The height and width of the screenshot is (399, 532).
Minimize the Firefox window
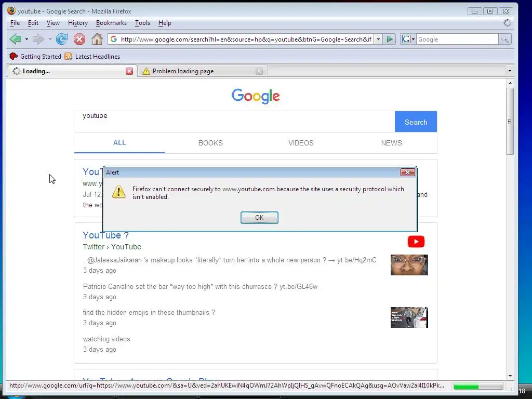(475, 11)
